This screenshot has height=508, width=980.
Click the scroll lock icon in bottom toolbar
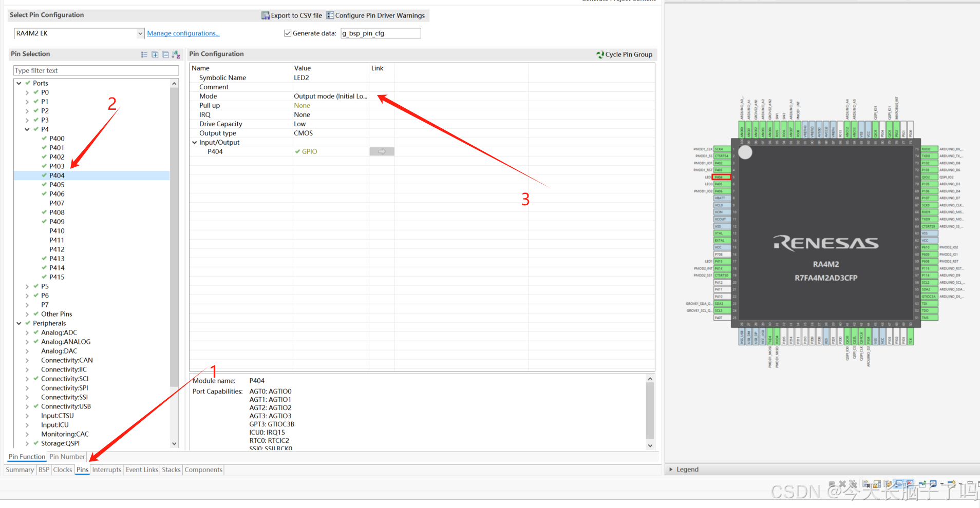(x=877, y=484)
